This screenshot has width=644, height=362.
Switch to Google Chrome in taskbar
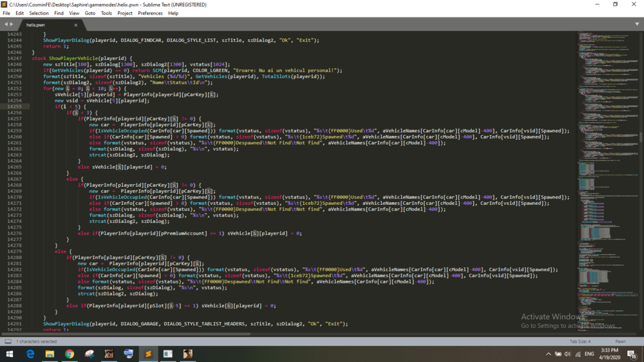[x=70, y=354]
